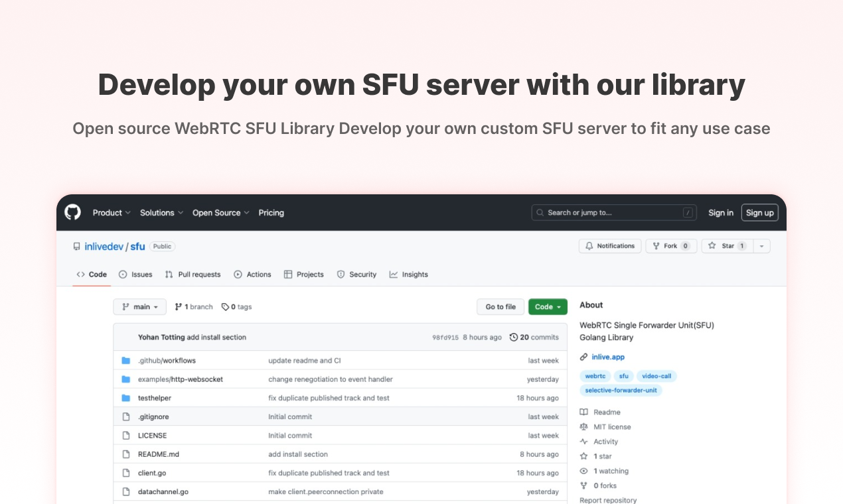Open the datachannel.go file
The image size is (843, 504).
(x=163, y=492)
